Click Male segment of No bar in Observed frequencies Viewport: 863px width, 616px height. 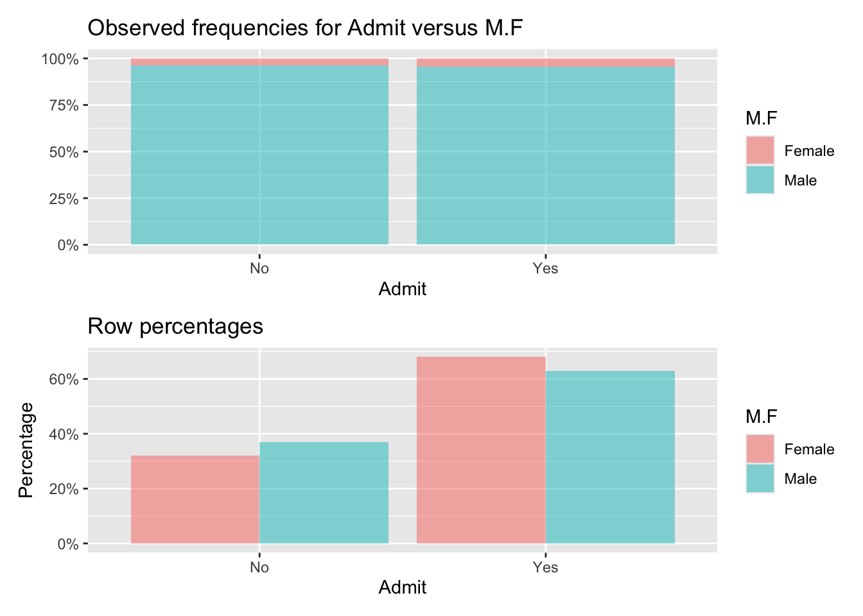(259, 155)
